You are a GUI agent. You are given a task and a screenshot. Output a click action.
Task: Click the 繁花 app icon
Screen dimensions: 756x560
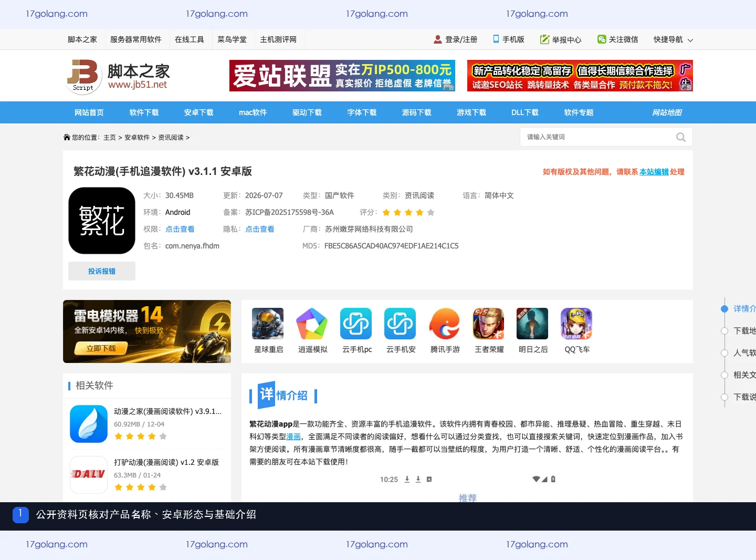click(x=102, y=221)
